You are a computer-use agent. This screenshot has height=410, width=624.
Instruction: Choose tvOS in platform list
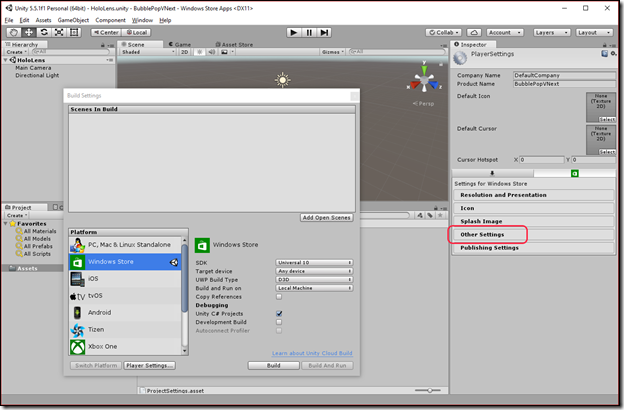125,296
